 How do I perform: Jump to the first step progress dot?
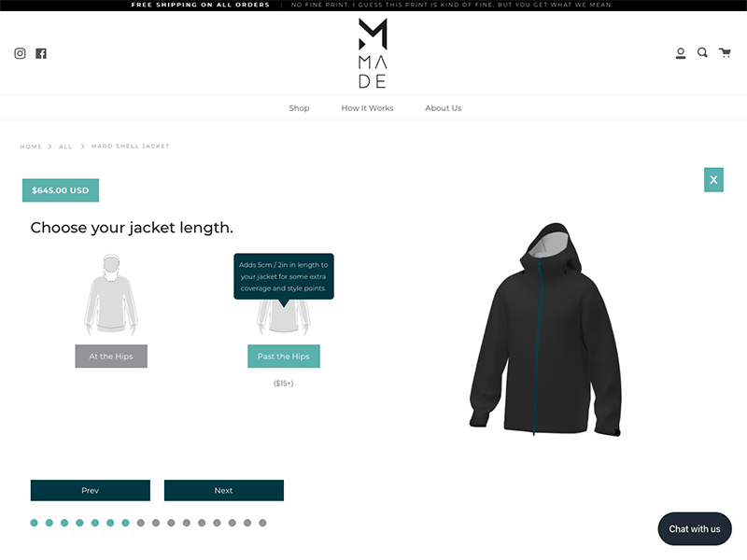coord(34,523)
